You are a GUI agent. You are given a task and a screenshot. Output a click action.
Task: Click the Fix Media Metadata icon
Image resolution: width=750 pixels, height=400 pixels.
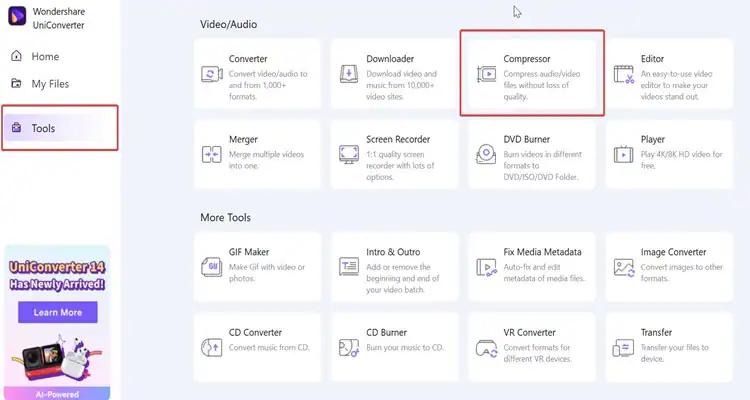486,267
